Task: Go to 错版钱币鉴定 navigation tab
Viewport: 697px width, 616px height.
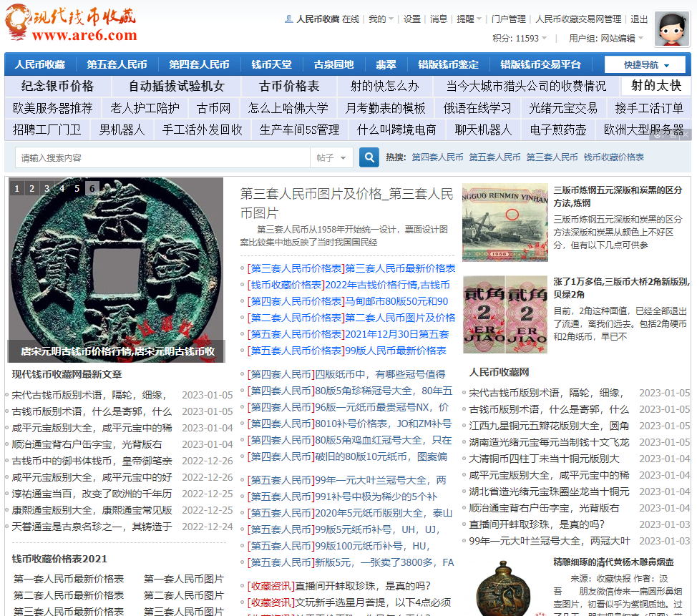Action: (x=448, y=64)
